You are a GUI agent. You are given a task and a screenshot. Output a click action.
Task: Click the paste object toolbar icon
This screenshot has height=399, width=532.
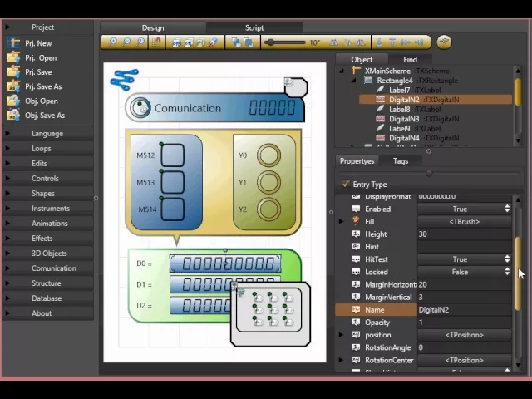tap(201, 42)
